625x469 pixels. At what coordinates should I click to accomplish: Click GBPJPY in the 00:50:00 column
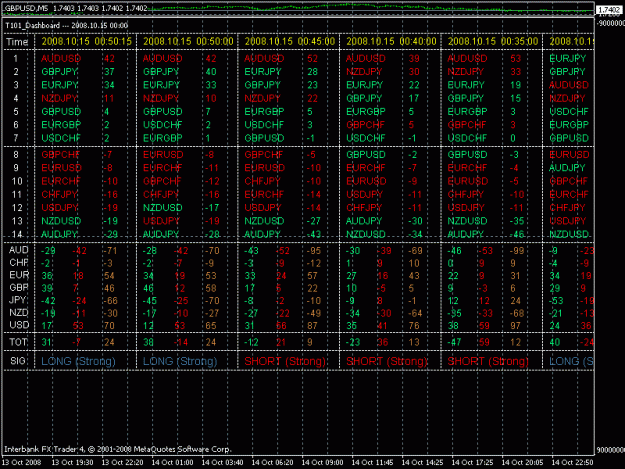[161, 72]
